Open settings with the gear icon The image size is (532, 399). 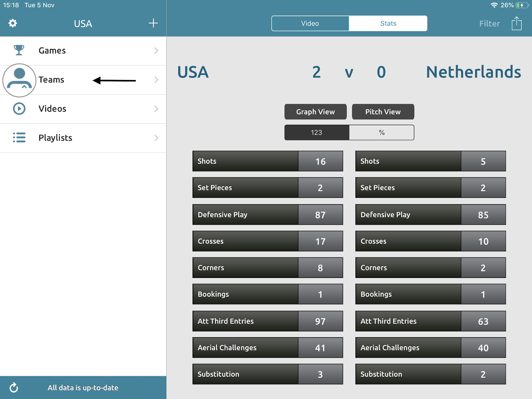[x=13, y=23]
